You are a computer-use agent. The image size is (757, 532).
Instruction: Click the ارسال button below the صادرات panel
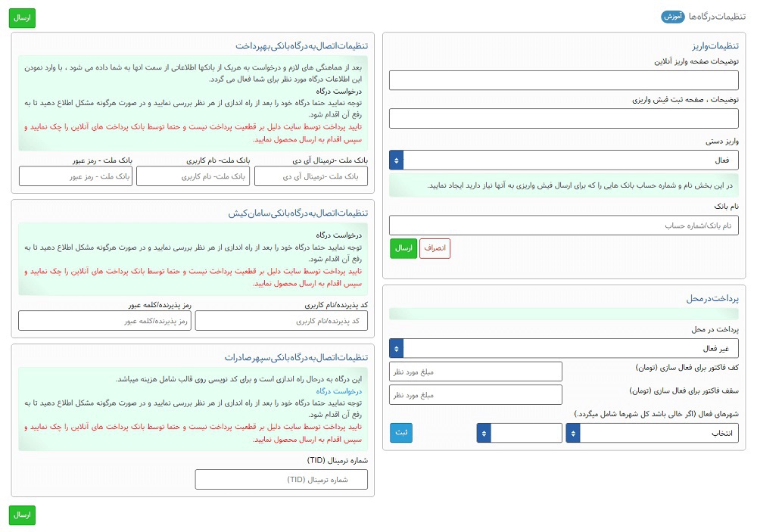click(22, 515)
